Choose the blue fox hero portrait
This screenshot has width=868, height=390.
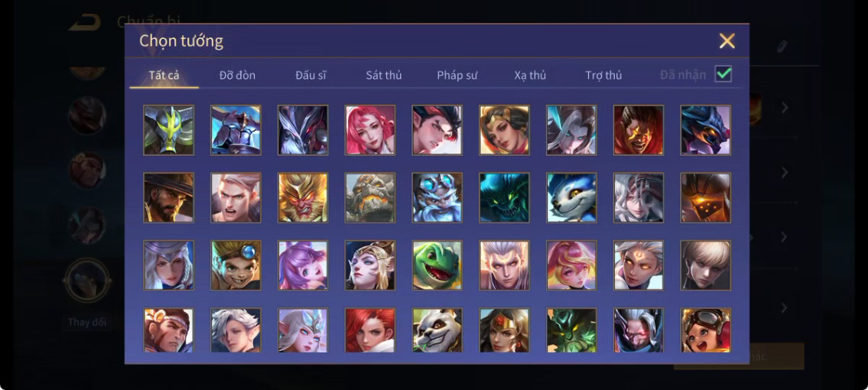[571, 197]
